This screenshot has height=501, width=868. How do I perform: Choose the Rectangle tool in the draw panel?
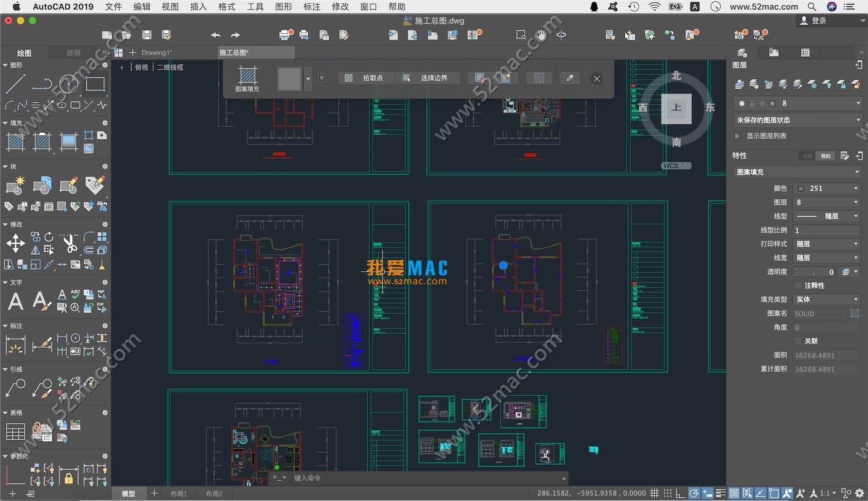[x=95, y=84]
